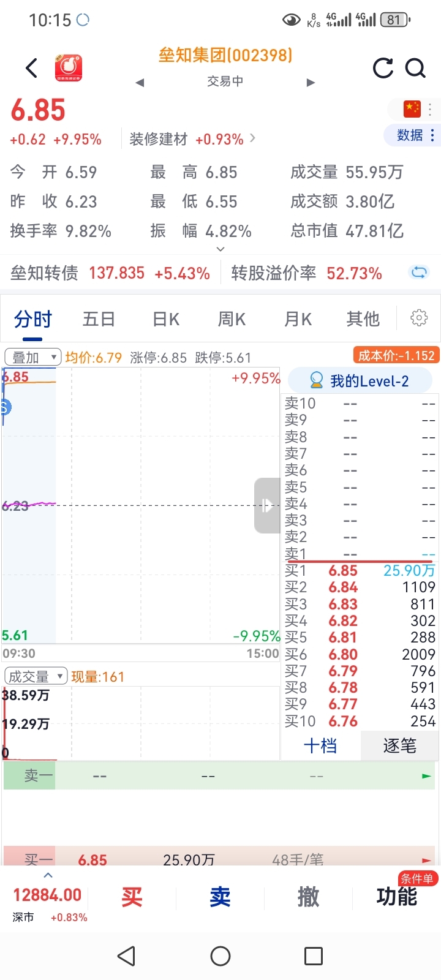Swap convertible bond info with blue arrows icon

tap(420, 272)
